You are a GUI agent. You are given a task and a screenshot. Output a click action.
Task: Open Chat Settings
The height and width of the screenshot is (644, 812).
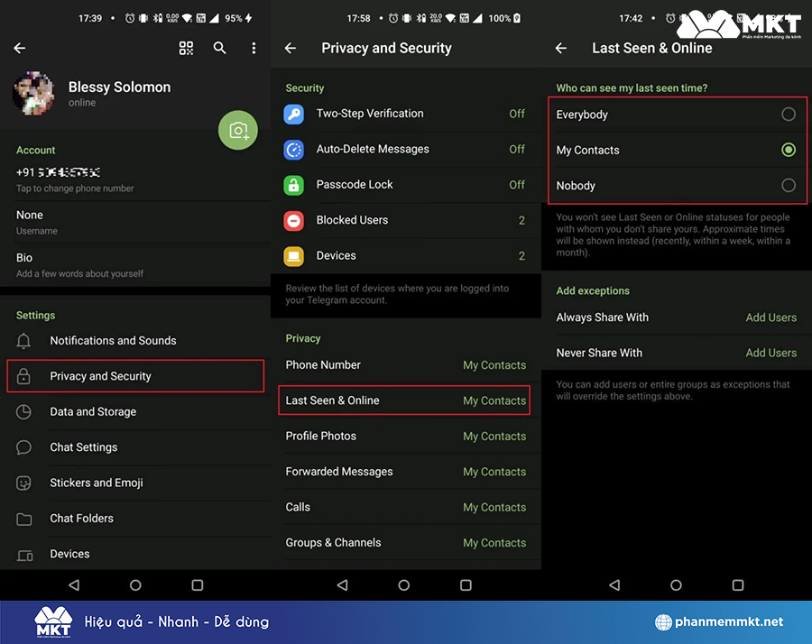pos(135,447)
